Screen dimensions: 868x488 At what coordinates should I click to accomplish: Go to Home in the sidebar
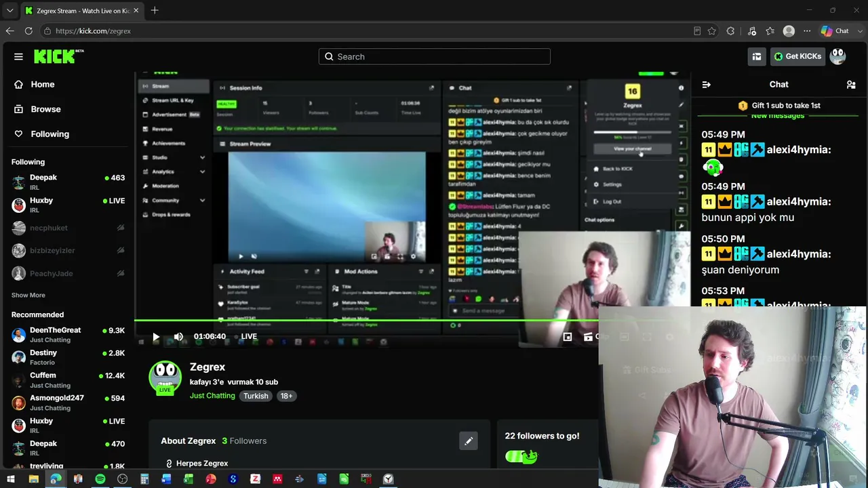(x=42, y=85)
